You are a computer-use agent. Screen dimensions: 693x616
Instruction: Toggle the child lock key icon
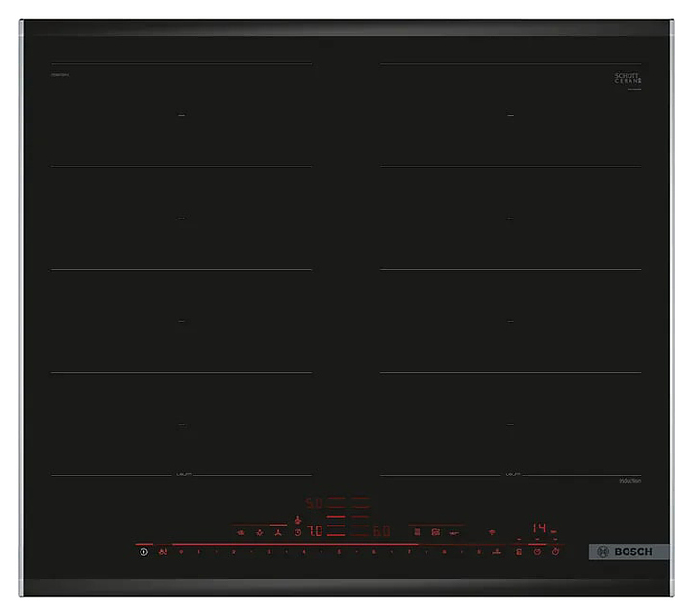(x=162, y=552)
